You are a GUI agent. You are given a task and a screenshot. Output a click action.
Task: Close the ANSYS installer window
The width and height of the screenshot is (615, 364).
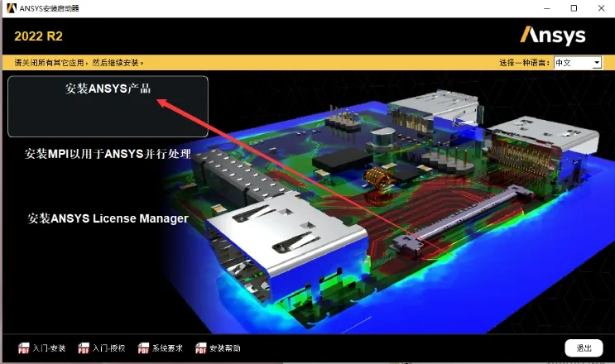601,8
